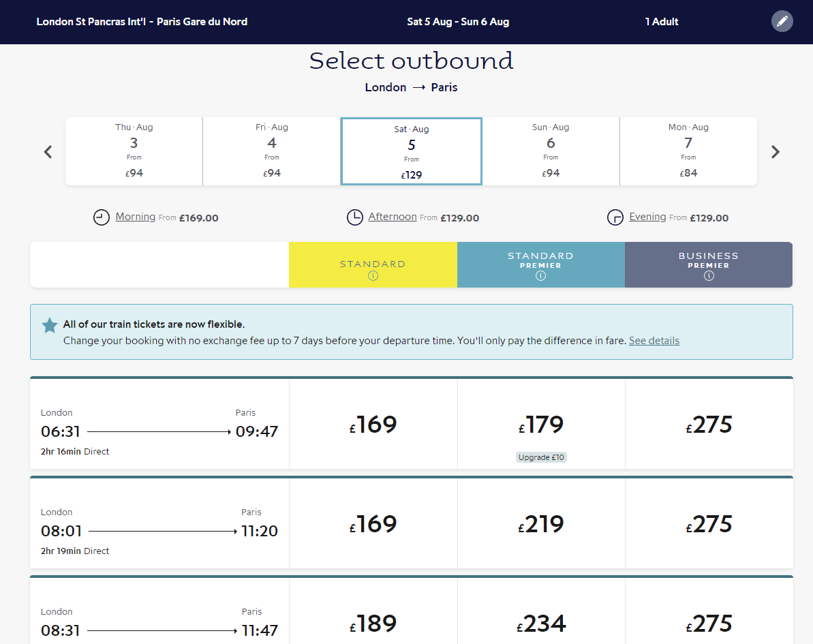Image resolution: width=813 pixels, height=644 pixels.
Task: Choose £275 Business Premier on 08:01 train
Action: point(709,524)
